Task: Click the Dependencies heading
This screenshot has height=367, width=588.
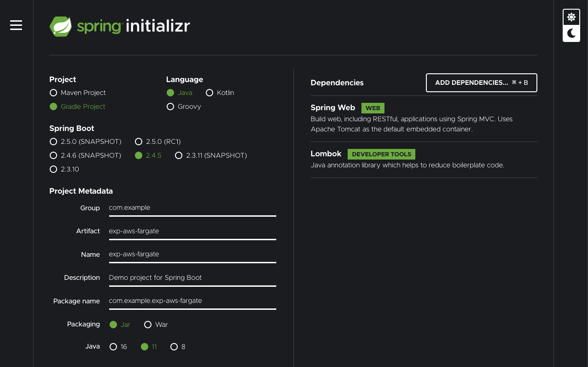Action: click(x=337, y=83)
